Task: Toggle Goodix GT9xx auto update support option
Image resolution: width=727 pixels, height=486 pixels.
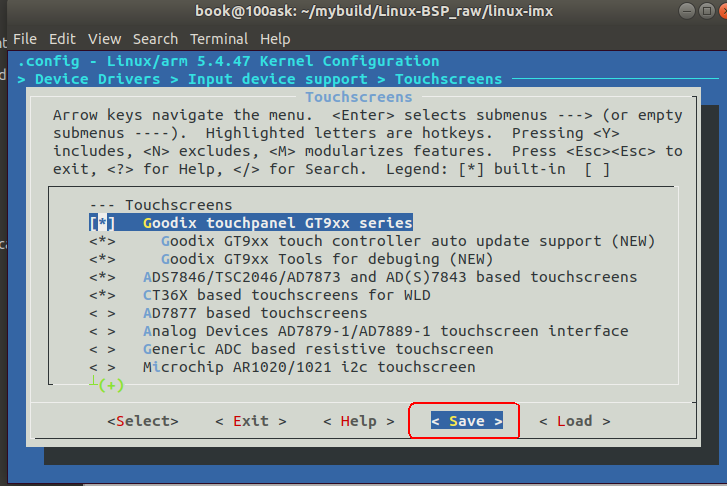Action: tap(102, 241)
